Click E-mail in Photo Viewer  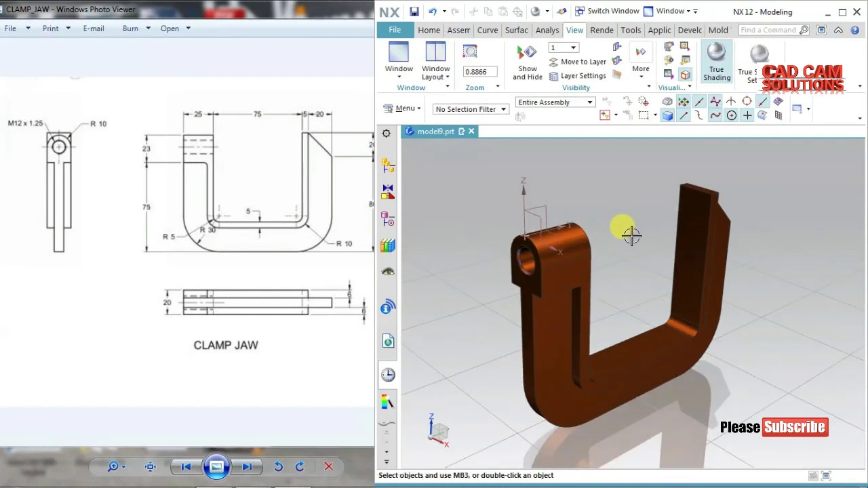94,28
